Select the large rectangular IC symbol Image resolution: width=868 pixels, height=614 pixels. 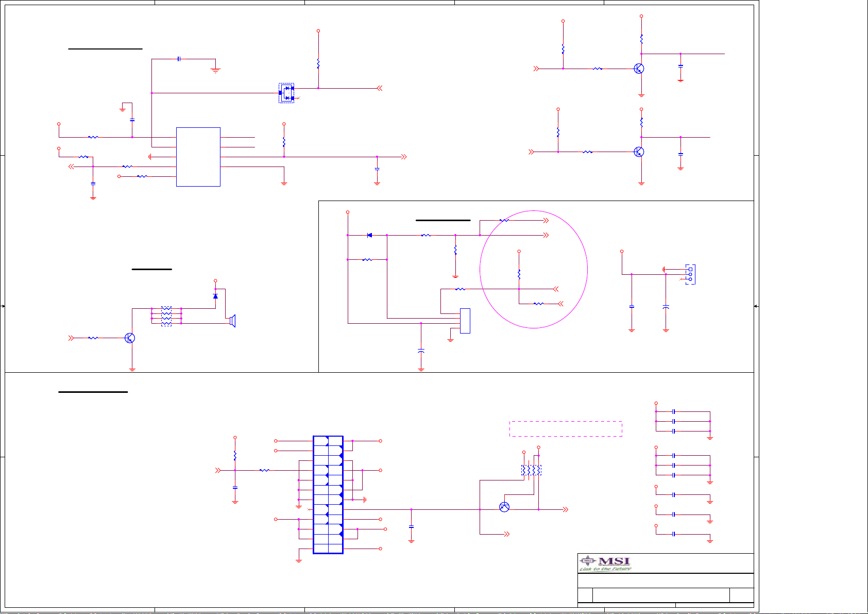[198, 157]
